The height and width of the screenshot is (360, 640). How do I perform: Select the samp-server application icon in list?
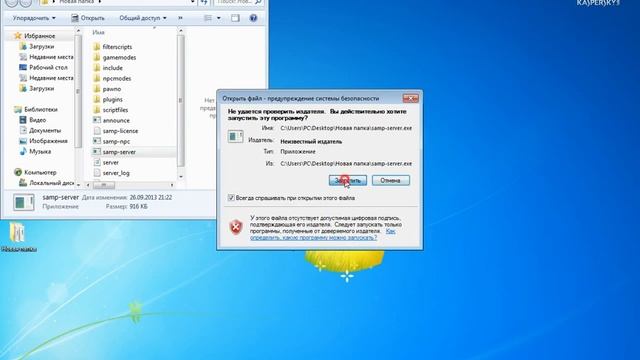coord(96,151)
